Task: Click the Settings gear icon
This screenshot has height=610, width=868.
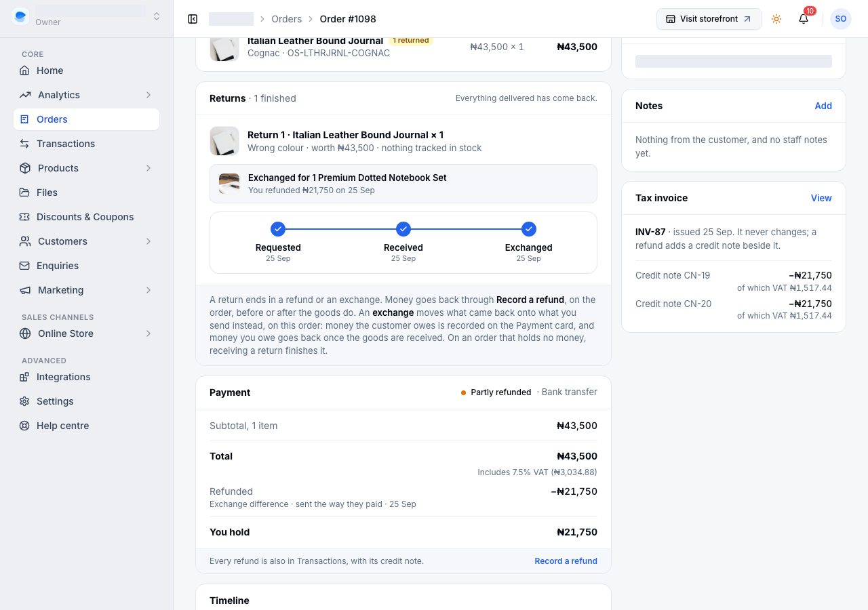Action: tap(24, 401)
